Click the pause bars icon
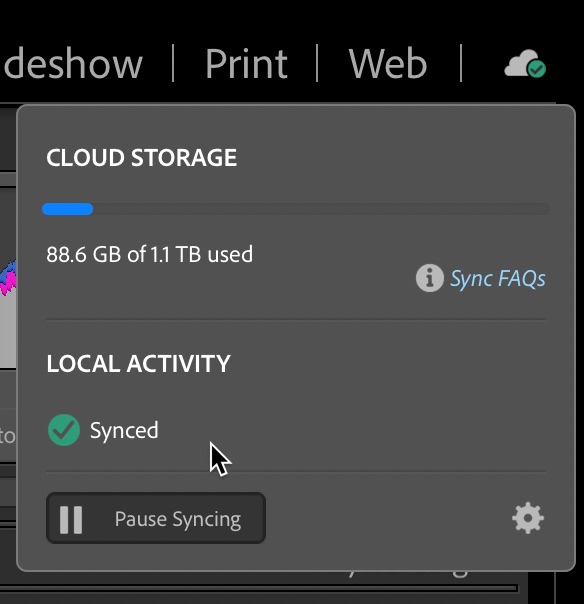Screen dimensions: 584x604 click(x=71, y=519)
